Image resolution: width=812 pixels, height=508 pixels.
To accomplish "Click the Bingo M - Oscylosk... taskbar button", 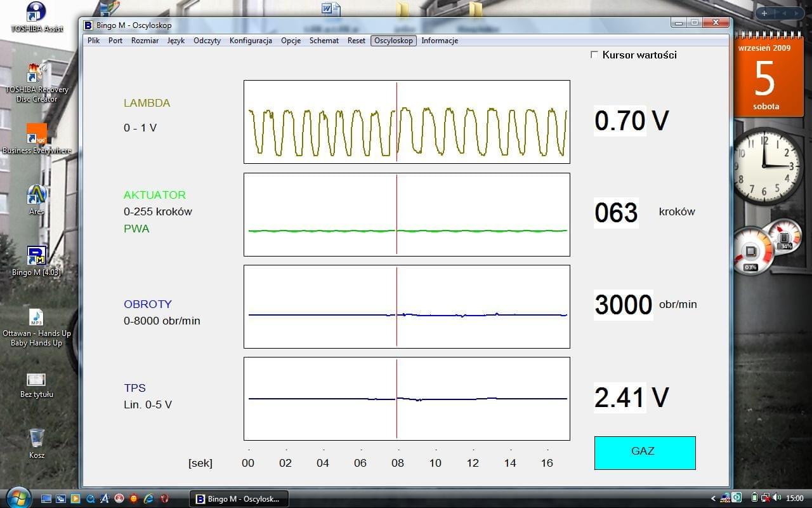I will point(239,499).
